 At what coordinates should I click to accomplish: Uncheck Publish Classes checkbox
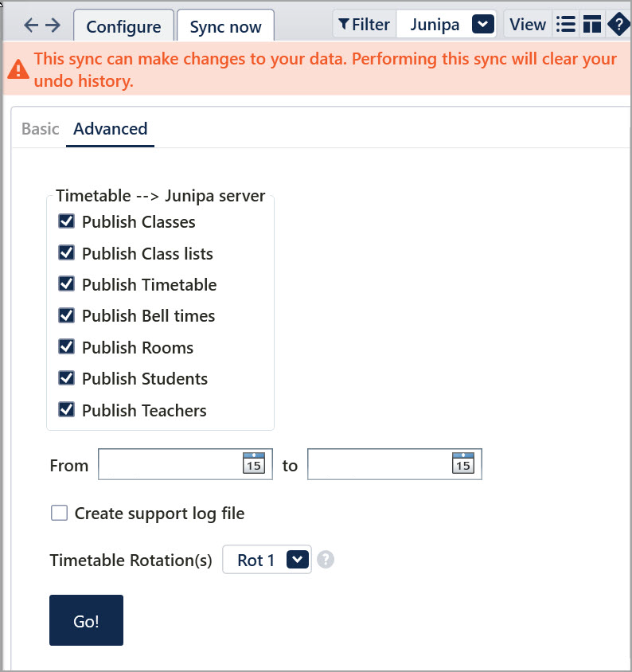click(67, 222)
